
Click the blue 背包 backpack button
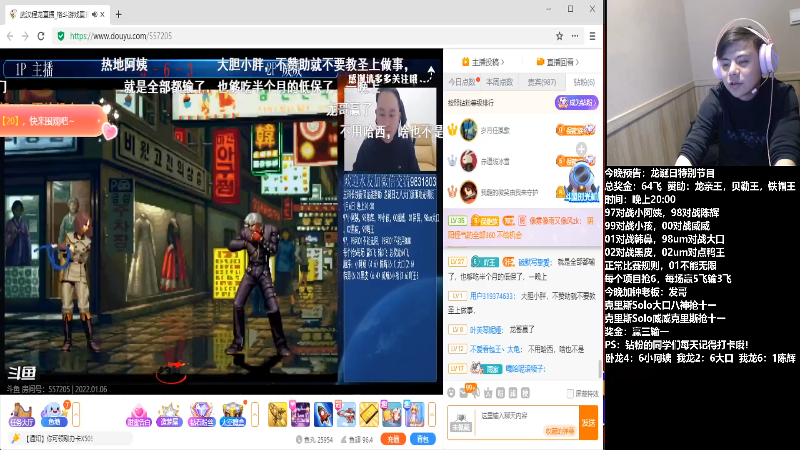tap(423, 439)
